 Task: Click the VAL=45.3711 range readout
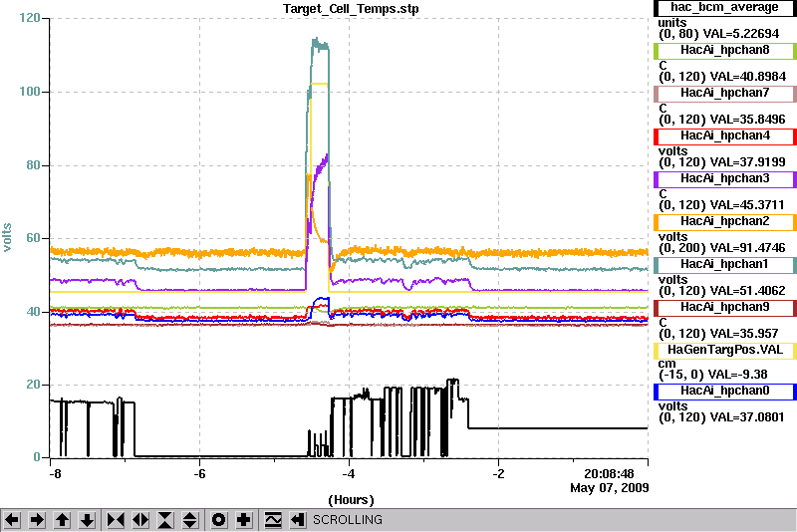coord(722,205)
